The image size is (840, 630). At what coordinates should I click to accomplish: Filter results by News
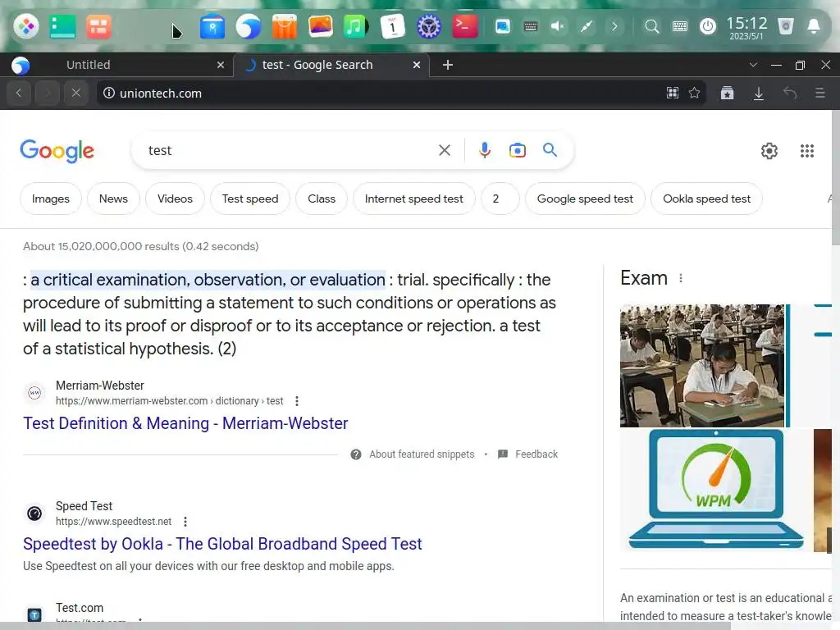(x=113, y=199)
